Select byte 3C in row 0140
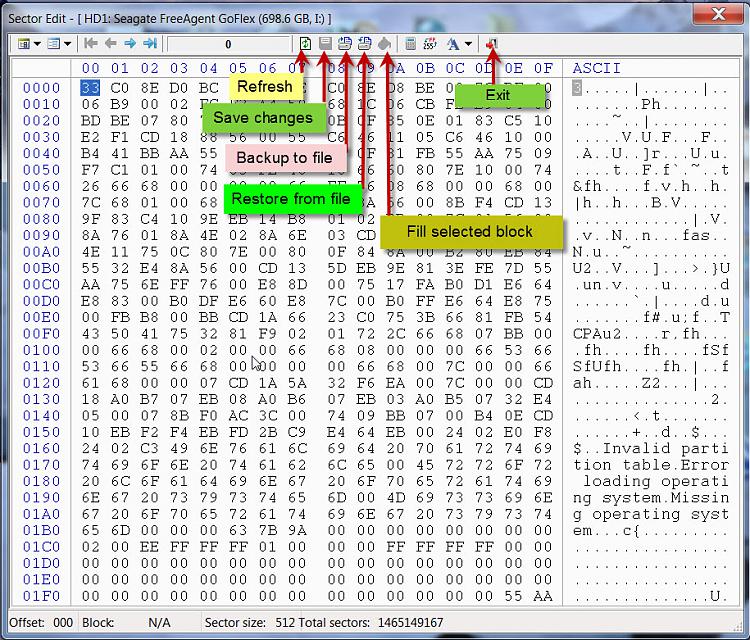Viewport: 750px width, 640px height. point(267,416)
